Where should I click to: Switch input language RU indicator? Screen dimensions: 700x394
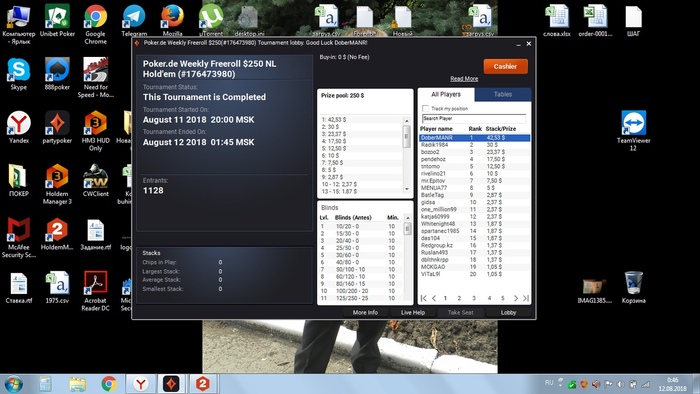tap(549, 383)
